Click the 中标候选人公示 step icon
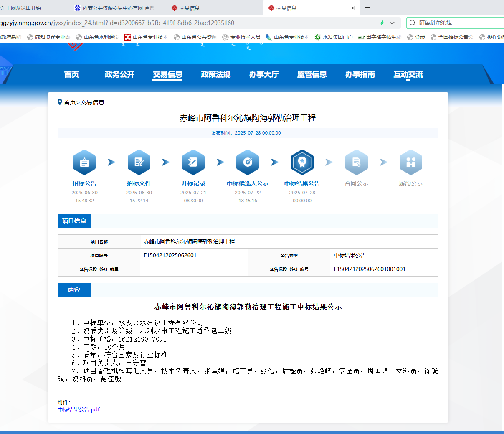The image size is (504, 434). [x=248, y=162]
